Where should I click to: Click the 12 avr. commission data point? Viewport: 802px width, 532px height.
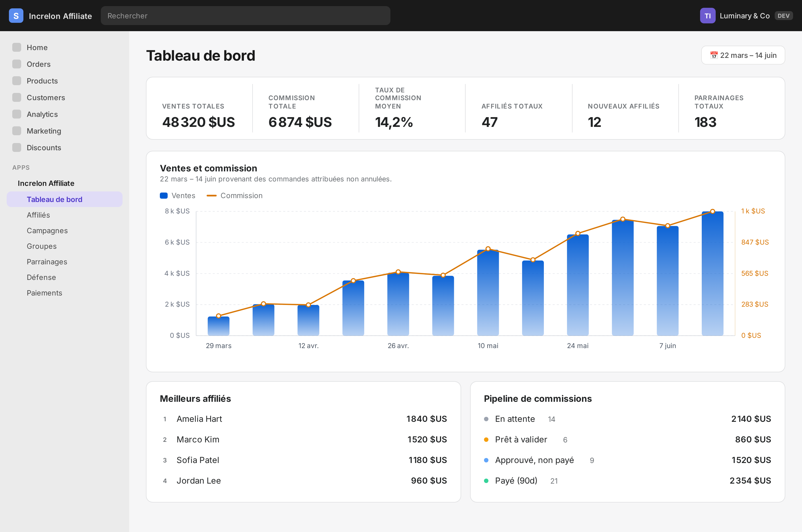(x=308, y=305)
